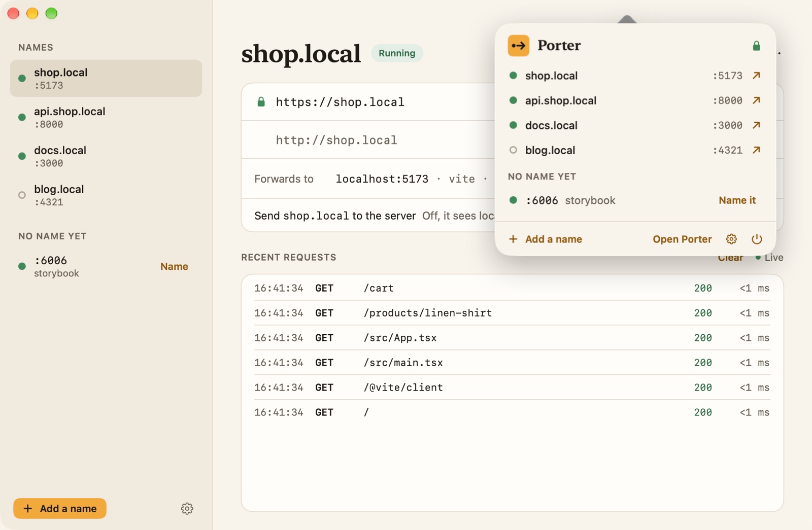The image size is (812, 530).
Task: Choose the blog.local name in the Porter popup
Action: click(x=550, y=150)
